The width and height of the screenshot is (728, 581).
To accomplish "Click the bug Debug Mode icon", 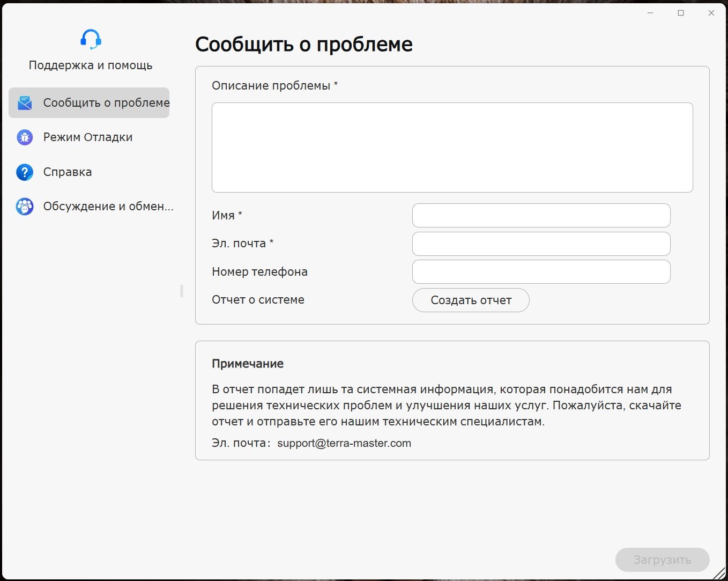I will coord(25,137).
